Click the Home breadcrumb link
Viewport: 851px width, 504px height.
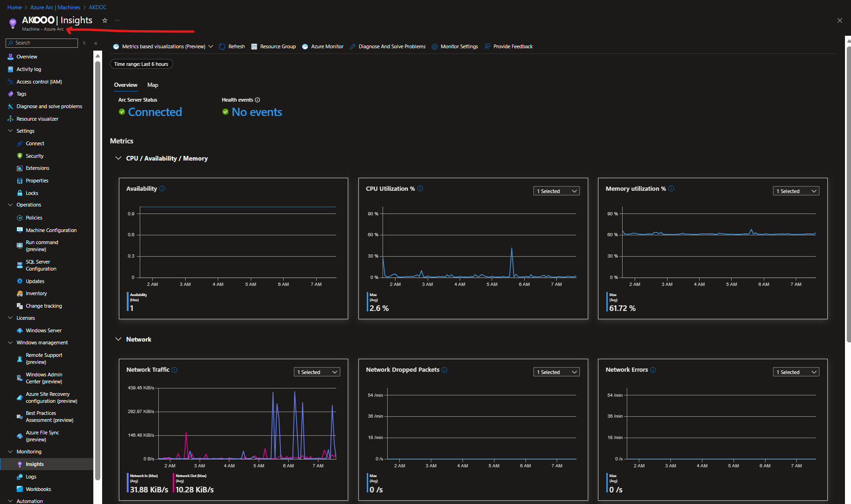pyautogui.click(x=14, y=7)
